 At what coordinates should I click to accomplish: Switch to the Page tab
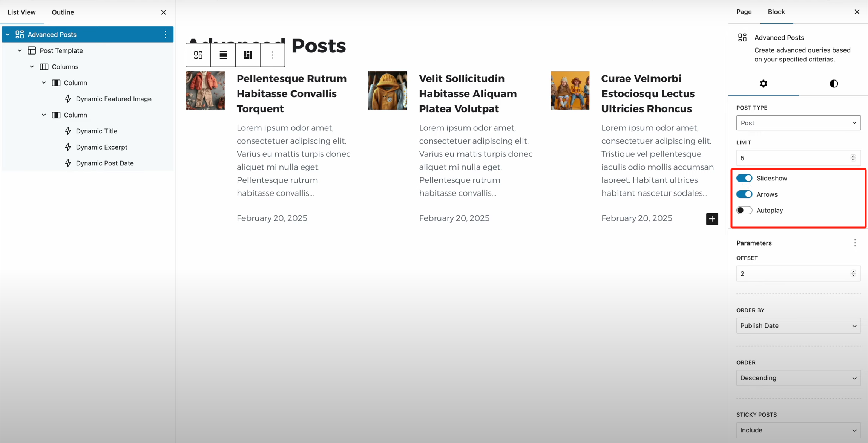pos(744,12)
